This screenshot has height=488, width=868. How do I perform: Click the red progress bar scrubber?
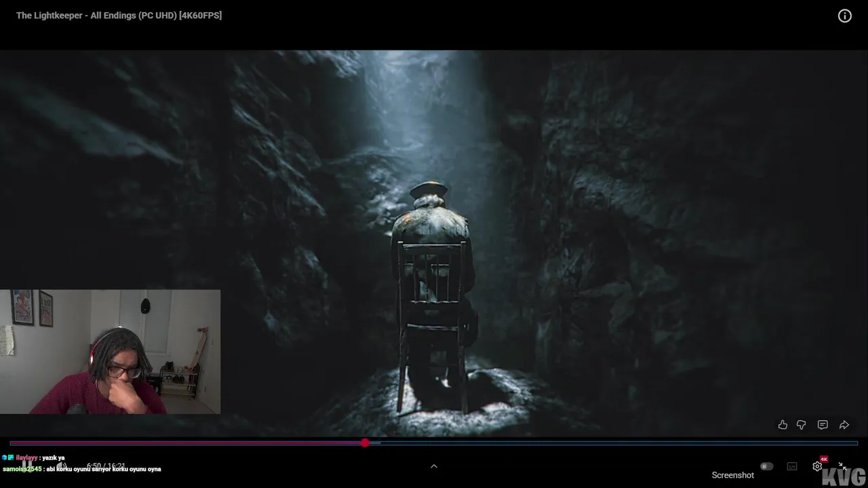365,443
